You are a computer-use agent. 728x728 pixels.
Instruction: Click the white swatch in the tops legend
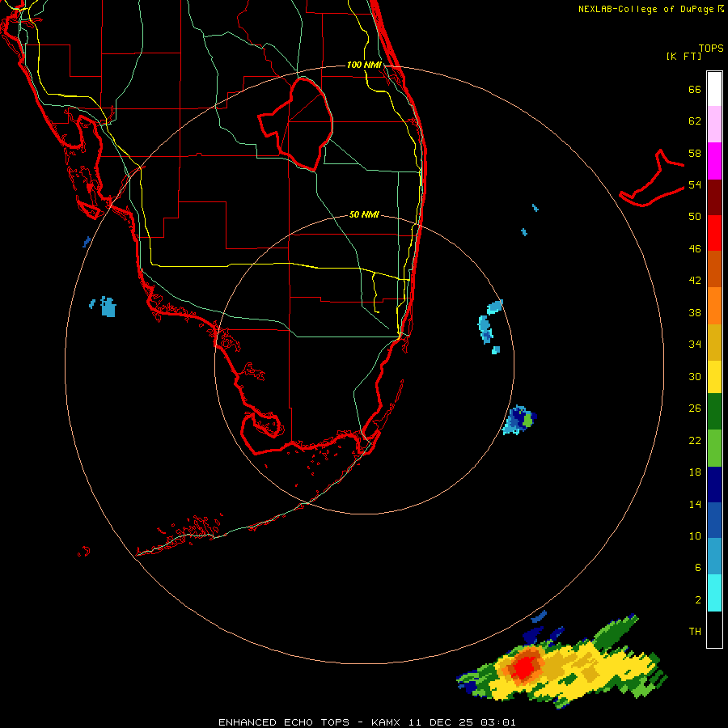(x=714, y=89)
